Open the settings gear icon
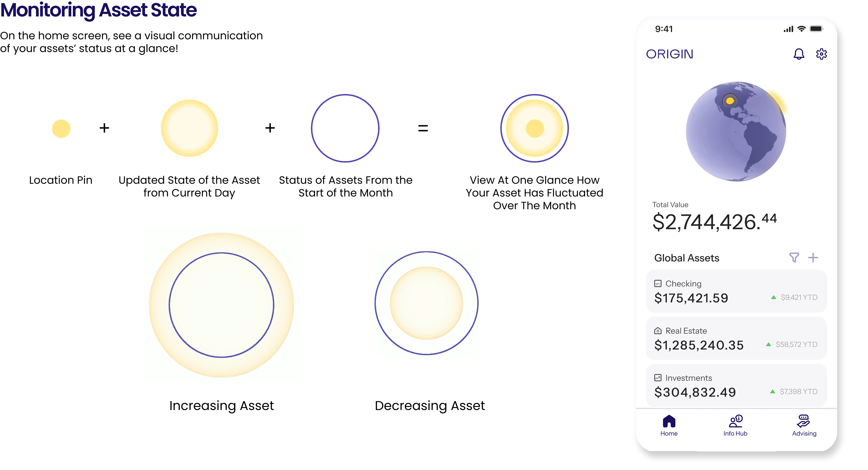 pos(821,54)
